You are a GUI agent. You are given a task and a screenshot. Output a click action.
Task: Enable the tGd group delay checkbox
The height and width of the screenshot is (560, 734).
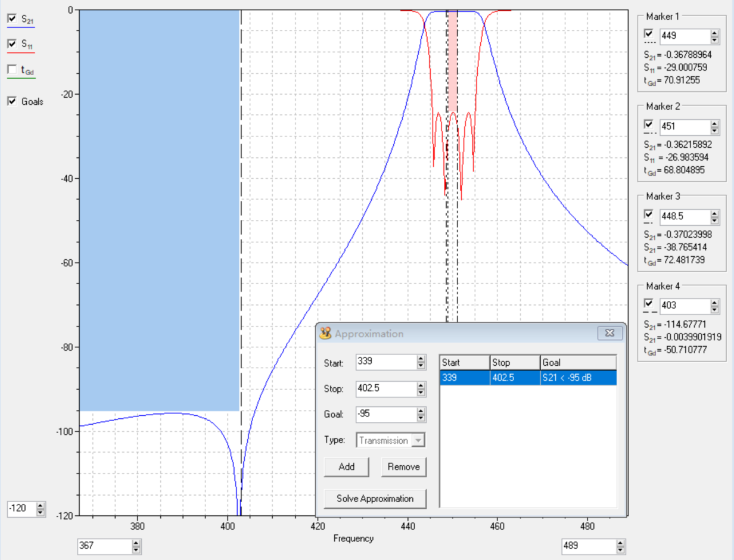pos(12,70)
